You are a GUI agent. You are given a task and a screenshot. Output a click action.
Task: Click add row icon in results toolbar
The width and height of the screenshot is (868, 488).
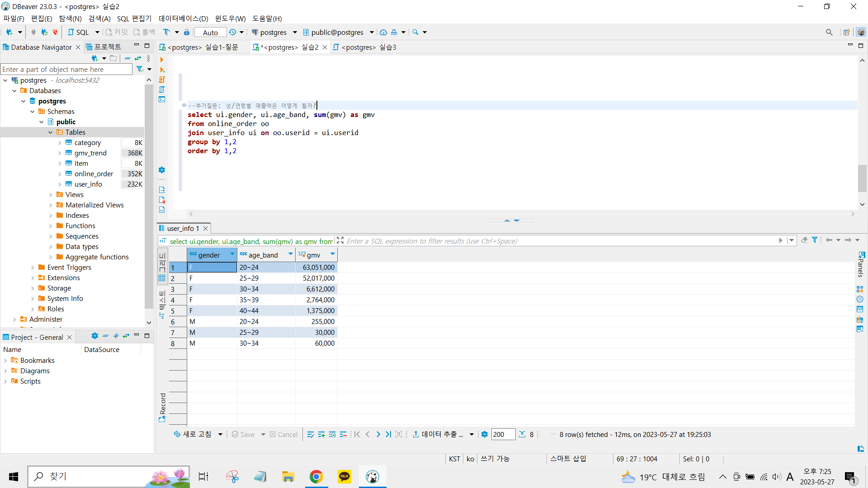(321, 434)
